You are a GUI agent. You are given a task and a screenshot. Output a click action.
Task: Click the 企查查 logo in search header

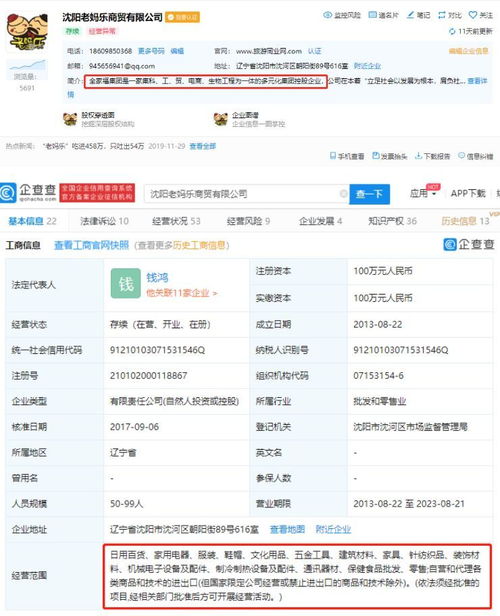(x=28, y=192)
